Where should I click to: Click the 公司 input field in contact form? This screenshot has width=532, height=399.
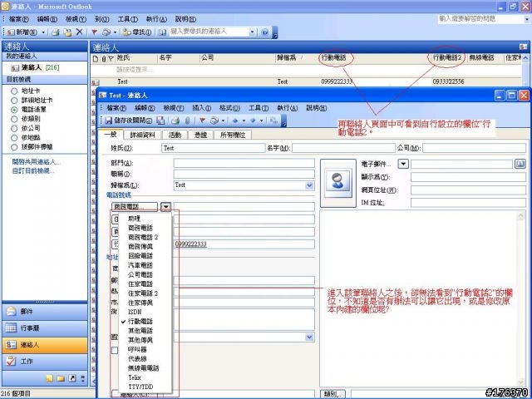point(474,148)
